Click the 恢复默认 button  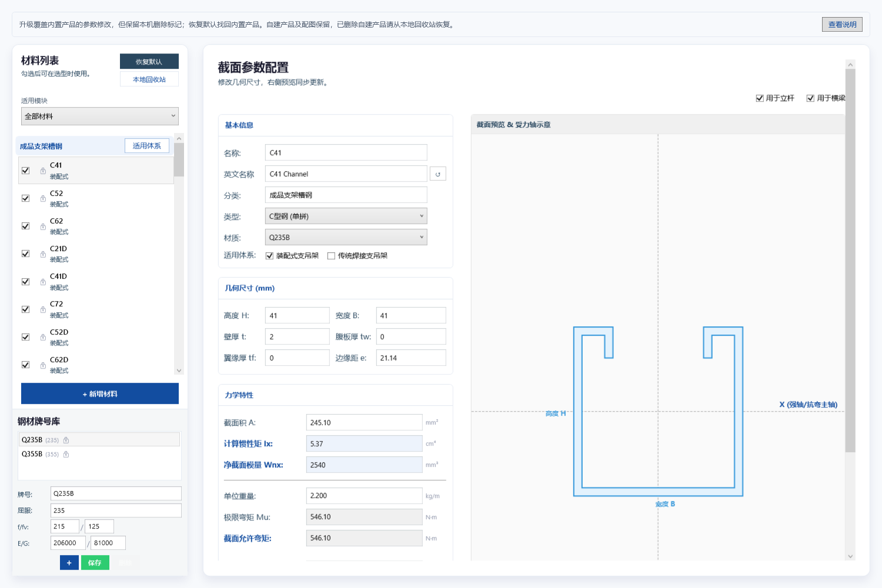[149, 62]
